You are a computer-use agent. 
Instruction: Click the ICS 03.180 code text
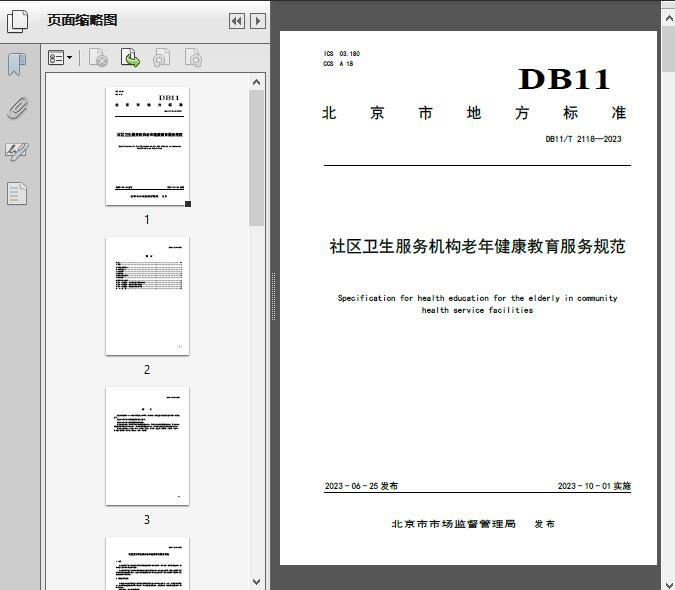[342, 54]
